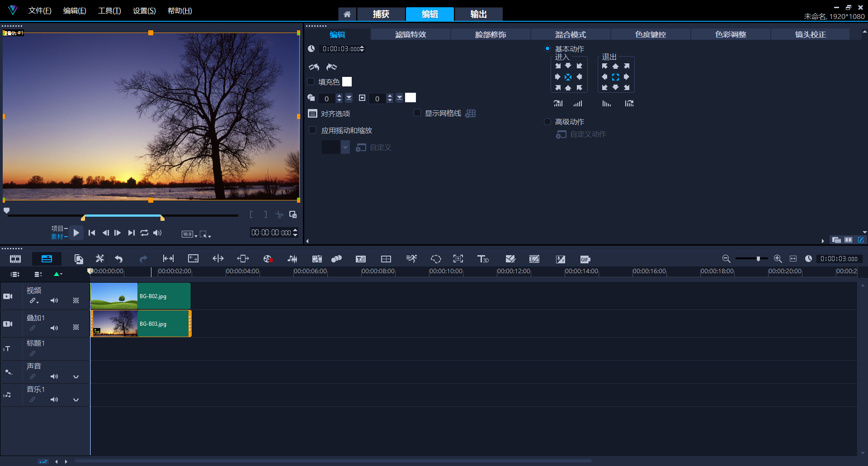
Task: Jump to end of clip button
Action: [131, 233]
